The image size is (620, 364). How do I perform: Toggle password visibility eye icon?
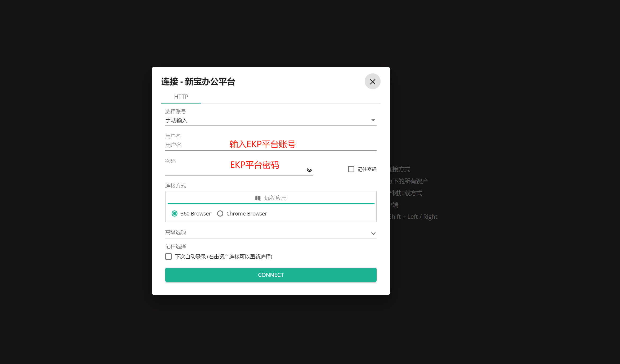click(309, 170)
